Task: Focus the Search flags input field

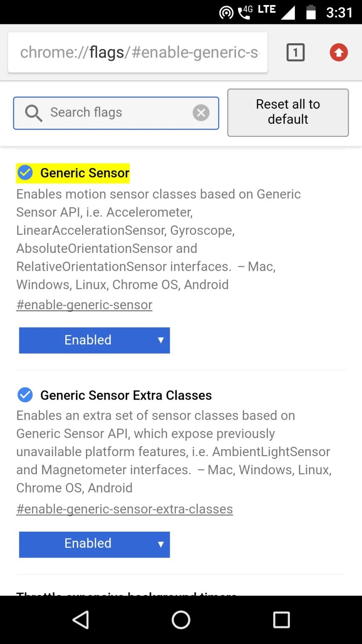Action: tap(117, 113)
